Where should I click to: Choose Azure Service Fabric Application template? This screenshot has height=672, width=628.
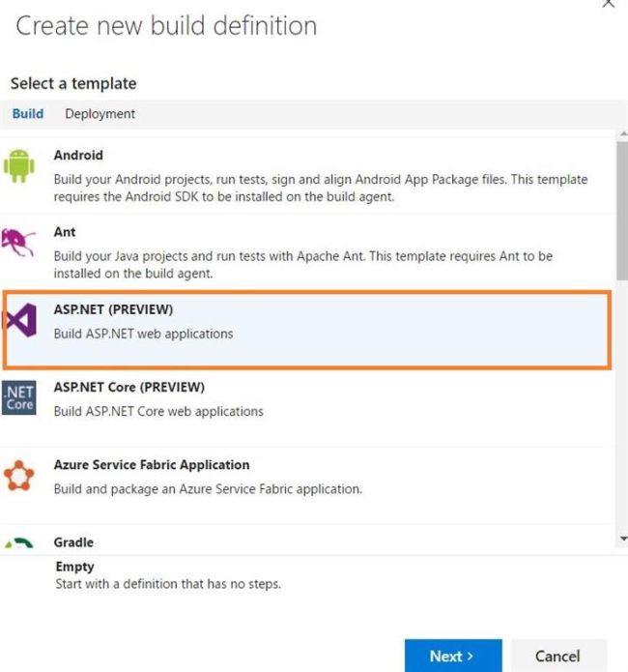point(152,464)
